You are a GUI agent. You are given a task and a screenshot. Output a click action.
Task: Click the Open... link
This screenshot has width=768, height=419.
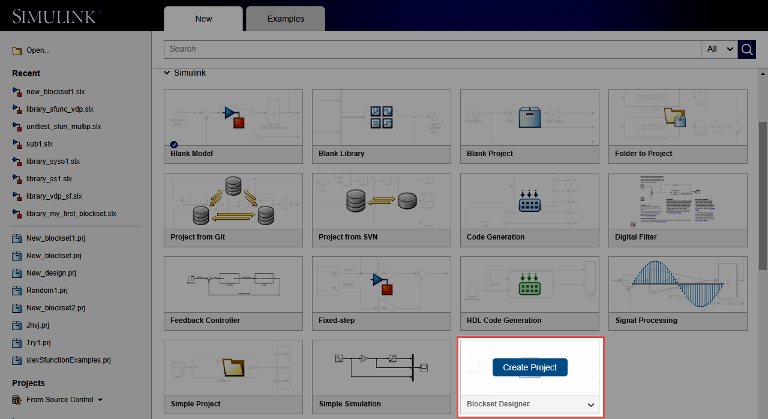coord(38,50)
